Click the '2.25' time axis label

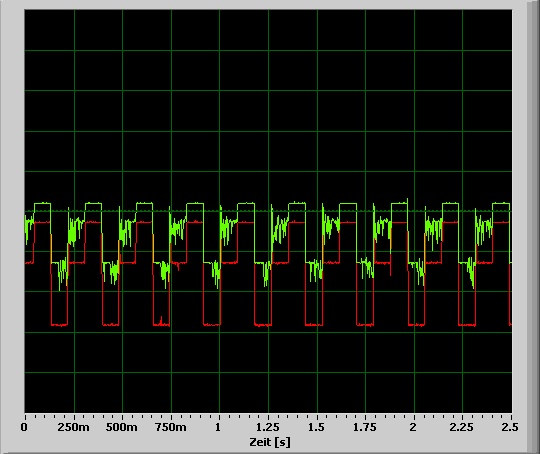click(x=461, y=427)
